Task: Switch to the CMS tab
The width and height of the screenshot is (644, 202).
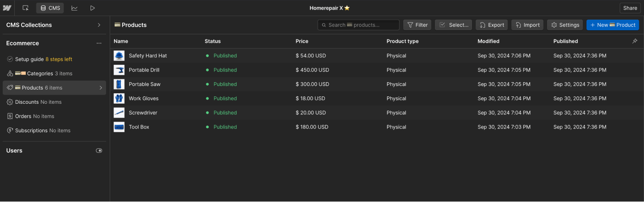Action: 50,8
